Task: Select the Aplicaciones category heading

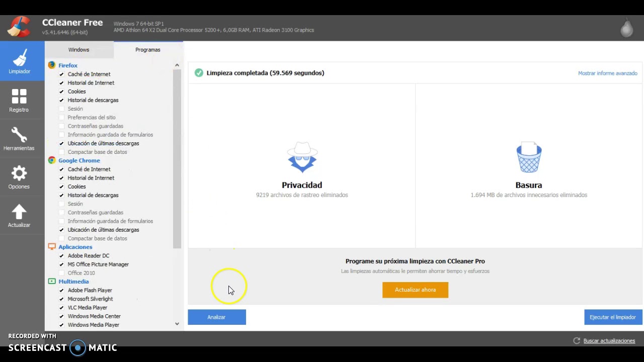Action: [75, 247]
